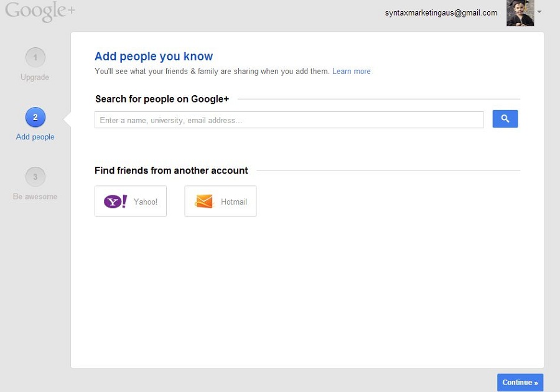560x392 pixels.
Task: Select step 1 Upgrade circle
Action: click(x=35, y=57)
